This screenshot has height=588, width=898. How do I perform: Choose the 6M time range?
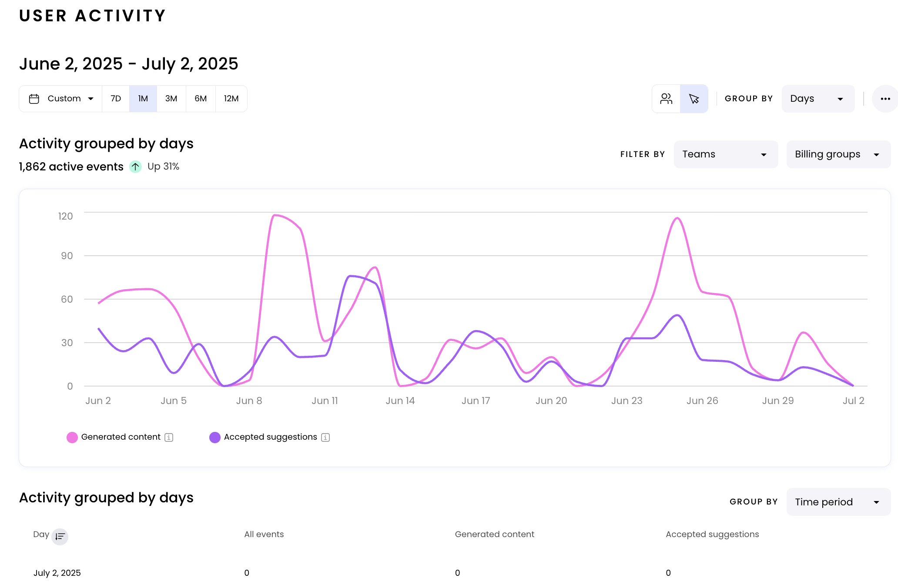point(201,99)
